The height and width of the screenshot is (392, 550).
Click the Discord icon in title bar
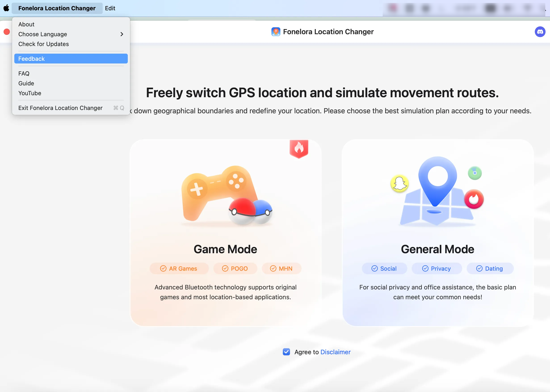tap(540, 32)
